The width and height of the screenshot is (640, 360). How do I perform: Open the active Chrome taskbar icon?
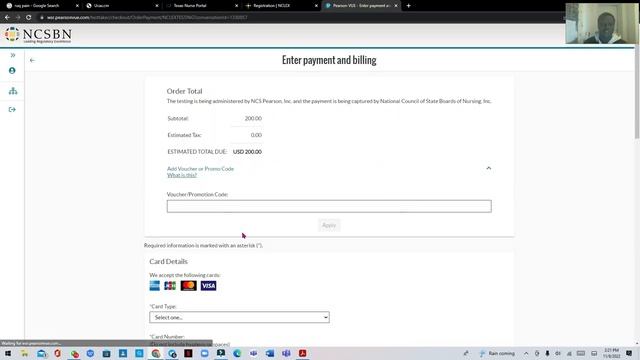pos(156,353)
